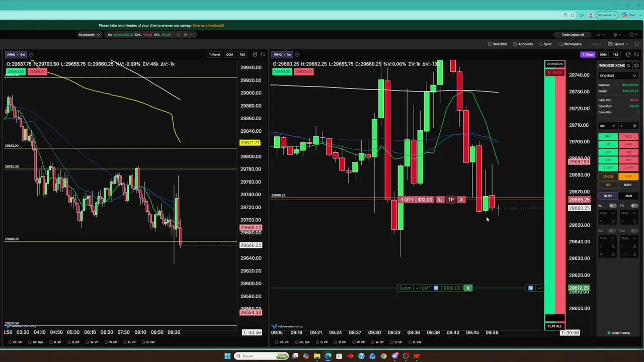Open the Give us a feedback link
Viewport: 644px width, 362px height.
tap(208, 25)
